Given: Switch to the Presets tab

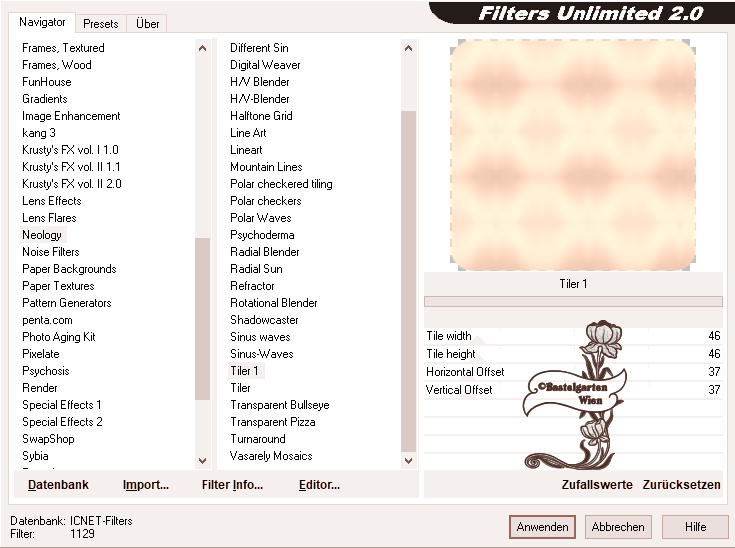Looking at the screenshot, I should click(x=100, y=23).
